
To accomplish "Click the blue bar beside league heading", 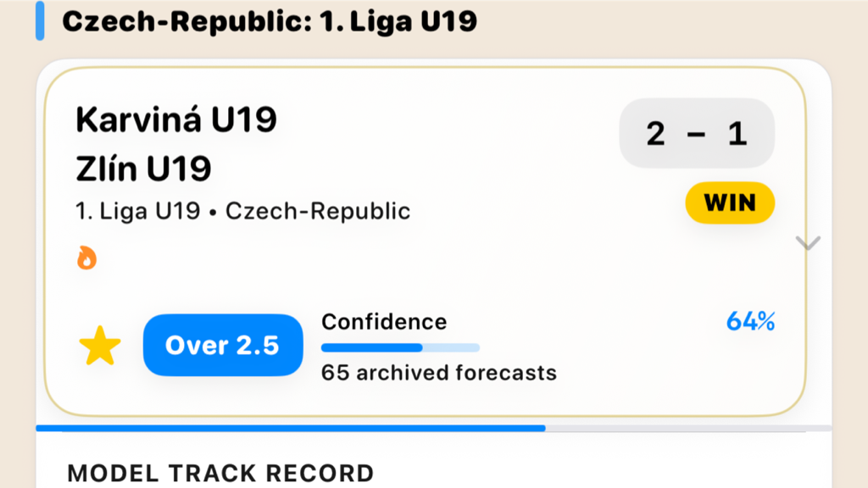I will 40,21.
